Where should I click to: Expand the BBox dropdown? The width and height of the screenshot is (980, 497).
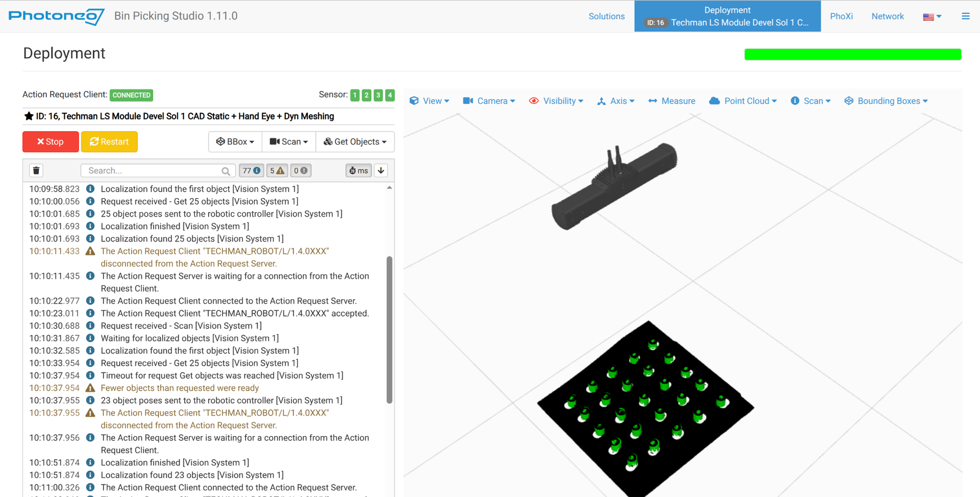pos(235,142)
